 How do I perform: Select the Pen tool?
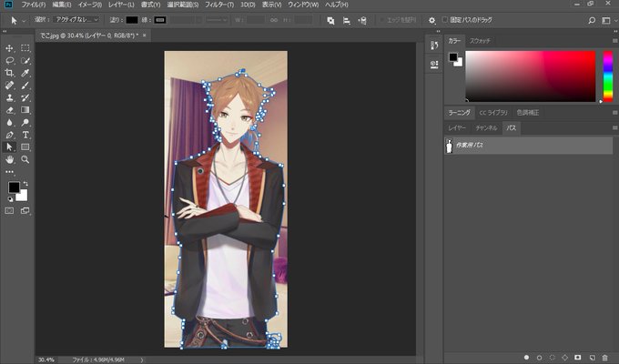tap(9, 135)
